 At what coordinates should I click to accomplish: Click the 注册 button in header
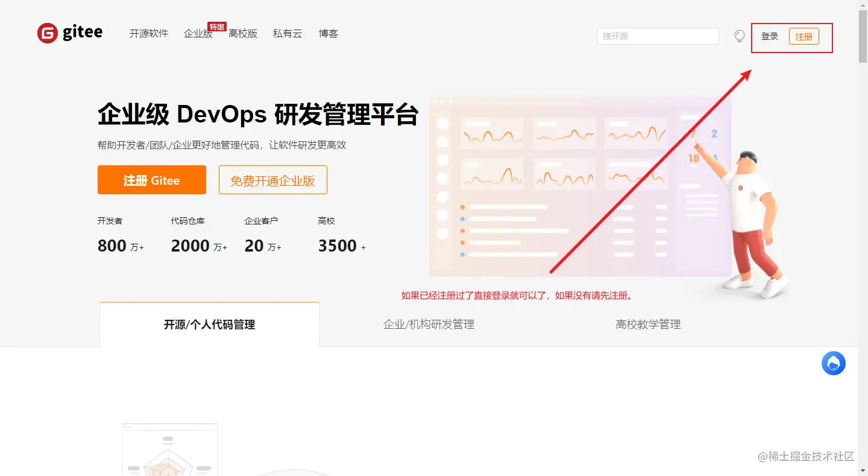(x=804, y=37)
